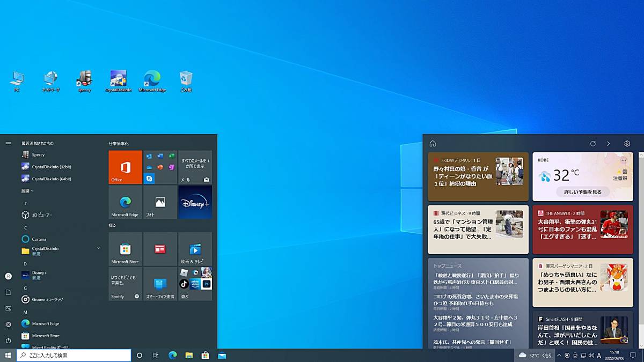Open the Microsoft Store tile
The height and width of the screenshot is (362, 644).
[126, 249]
